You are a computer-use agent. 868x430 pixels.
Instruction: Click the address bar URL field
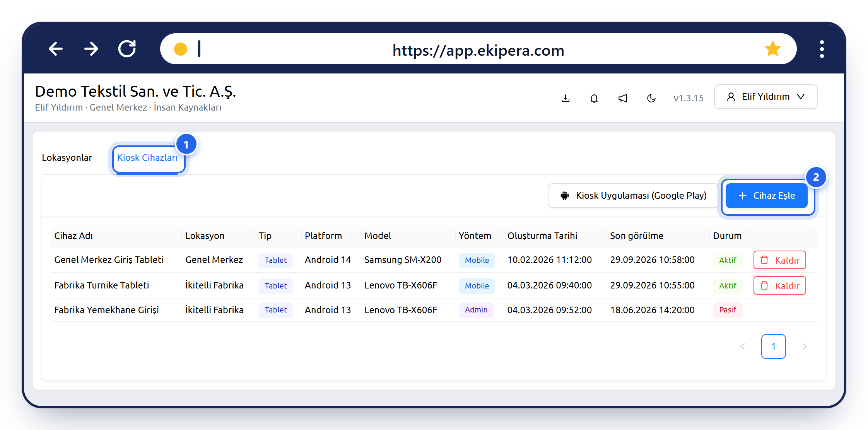click(478, 49)
